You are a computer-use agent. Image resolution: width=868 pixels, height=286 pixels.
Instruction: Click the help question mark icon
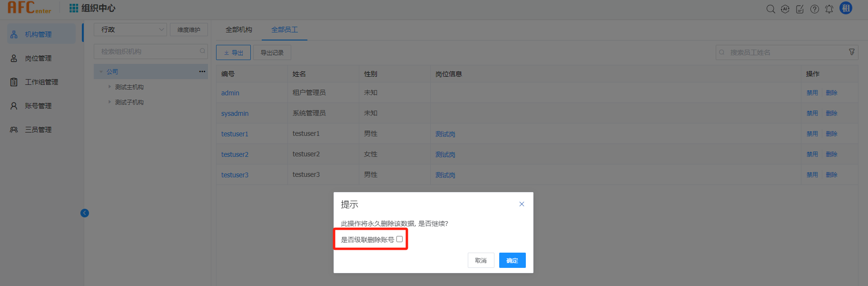click(x=815, y=9)
